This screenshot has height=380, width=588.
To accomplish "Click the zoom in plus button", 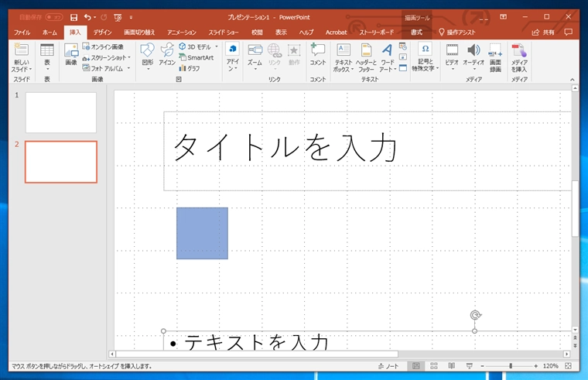I will [535, 366].
